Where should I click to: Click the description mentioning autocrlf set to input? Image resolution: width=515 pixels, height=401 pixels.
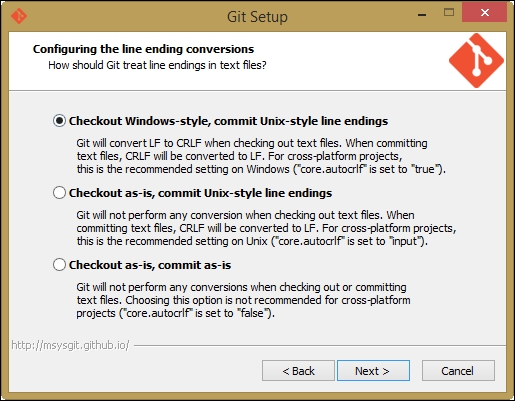[266, 228]
